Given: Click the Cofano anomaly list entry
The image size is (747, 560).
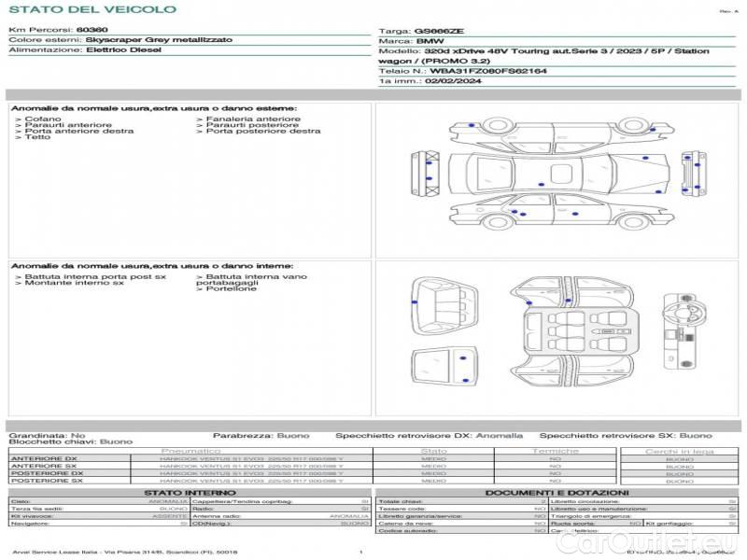Looking at the screenshot, I should [43, 119].
